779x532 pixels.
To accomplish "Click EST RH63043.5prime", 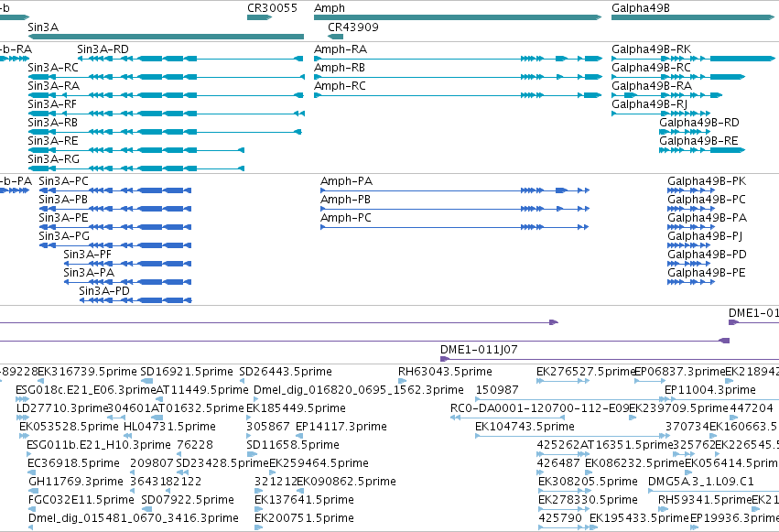I will coord(403,381).
